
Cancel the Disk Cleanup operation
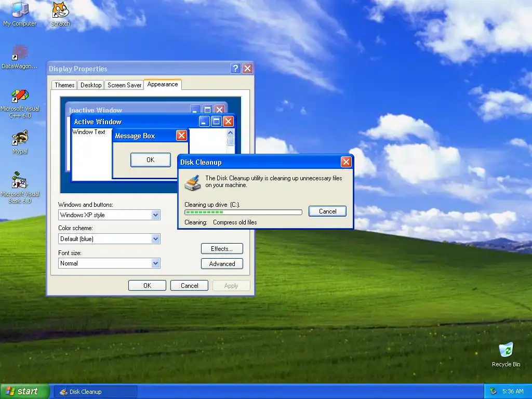coord(327,211)
